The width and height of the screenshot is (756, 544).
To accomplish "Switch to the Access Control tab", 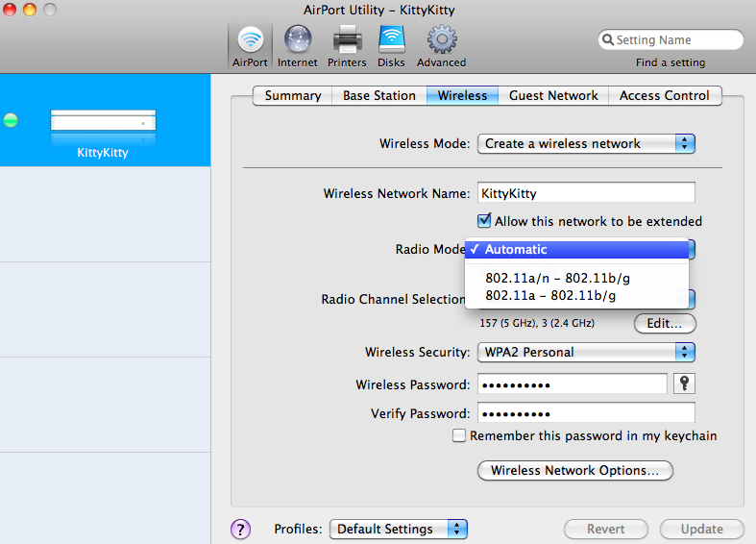I will (665, 95).
